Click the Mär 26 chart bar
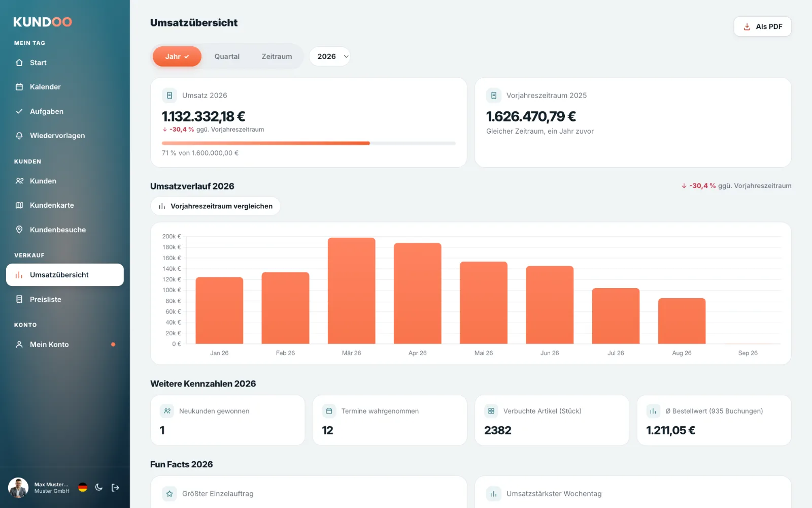The height and width of the screenshot is (508, 812). [x=351, y=291]
